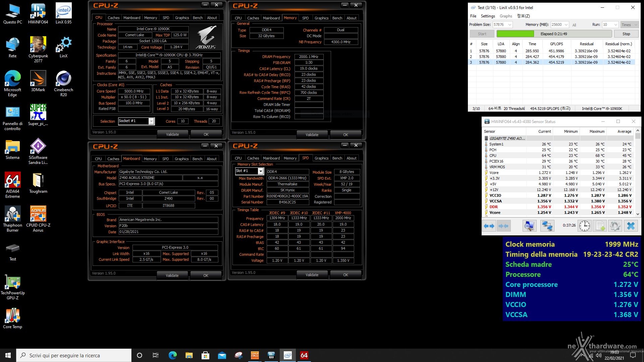Click the volume icon in the system tray

[x=599, y=355]
